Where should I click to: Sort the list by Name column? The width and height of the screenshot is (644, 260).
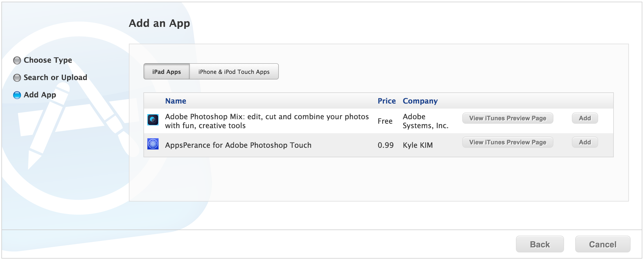click(176, 101)
